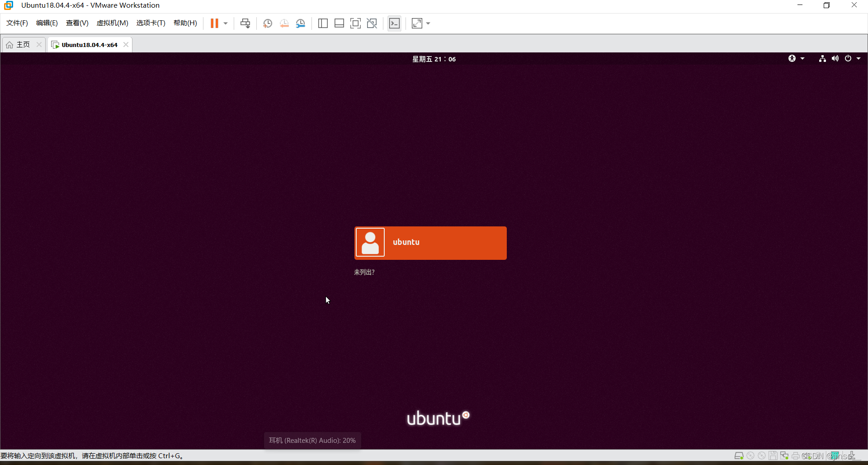Image resolution: width=868 pixels, height=465 pixels.
Task: Click the hard disk device icon in status bar
Action: click(739, 456)
